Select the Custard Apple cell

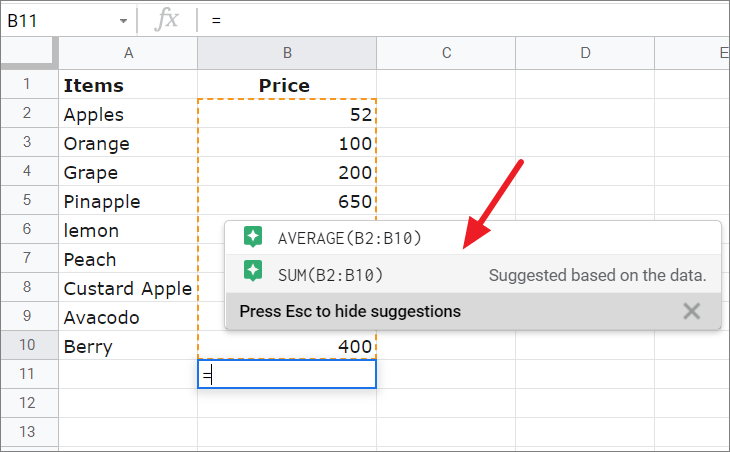click(128, 288)
